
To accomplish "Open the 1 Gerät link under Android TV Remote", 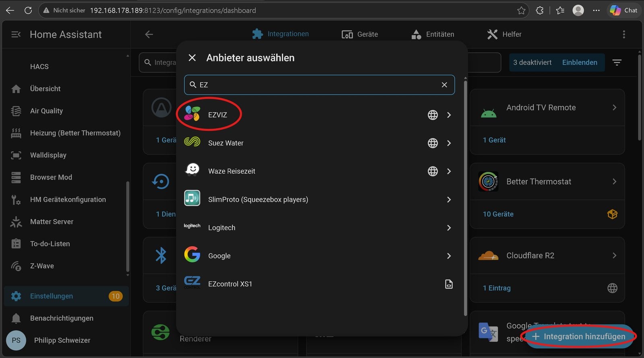I will [x=494, y=140].
